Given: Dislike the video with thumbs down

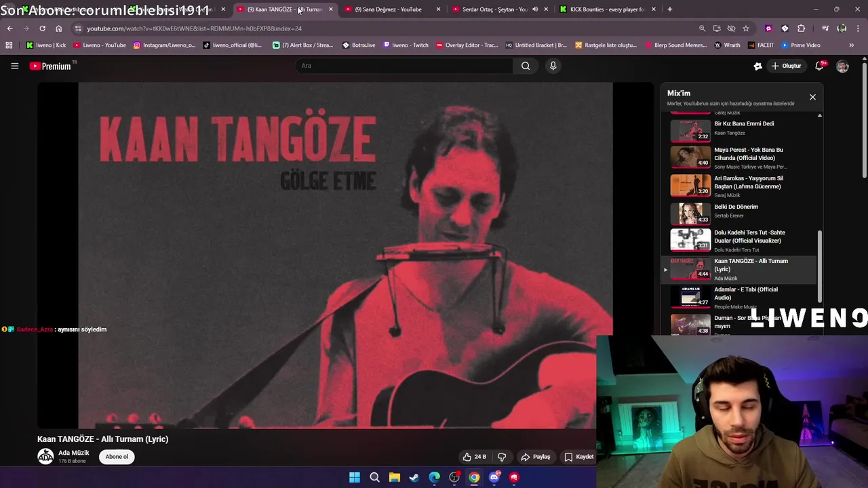Looking at the screenshot, I should tap(502, 457).
